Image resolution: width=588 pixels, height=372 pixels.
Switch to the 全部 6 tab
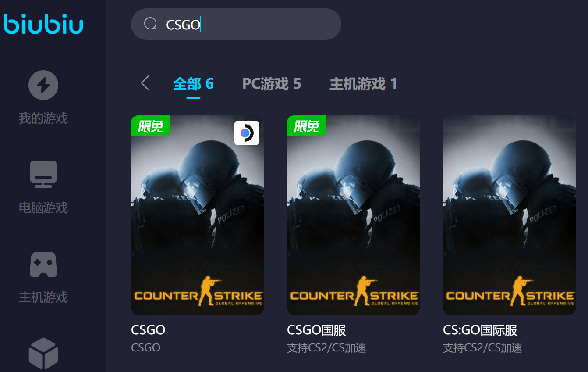pos(193,83)
